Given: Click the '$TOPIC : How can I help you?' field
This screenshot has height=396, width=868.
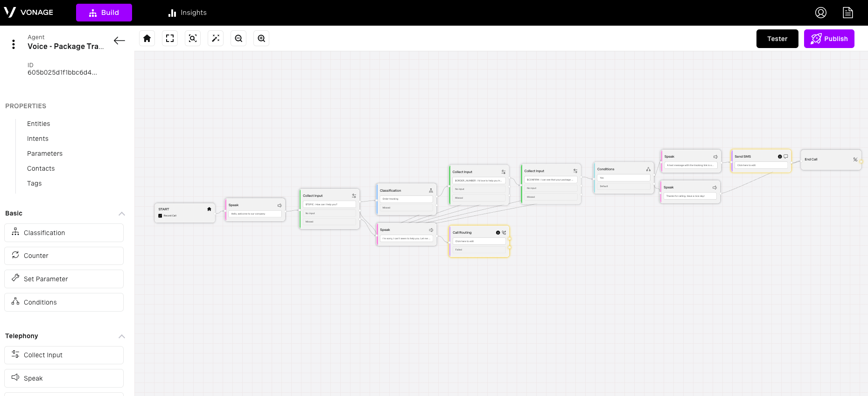Looking at the screenshot, I should pyautogui.click(x=329, y=204).
